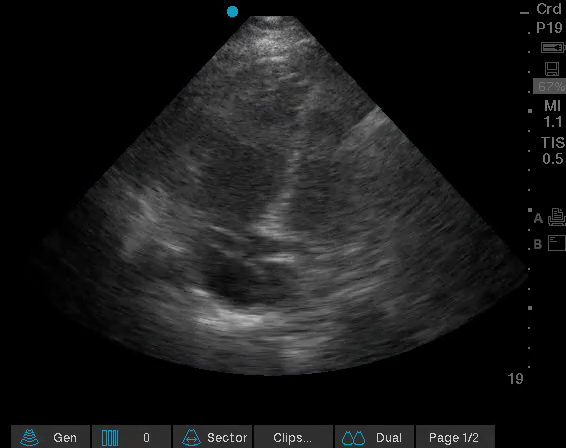Click the 67% storage indicator

pyautogui.click(x=549, y=87)
